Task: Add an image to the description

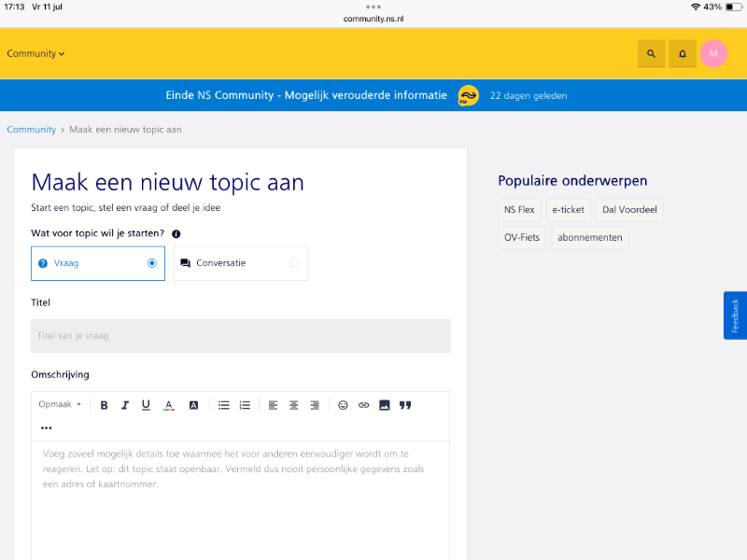Action: [385, 405]
